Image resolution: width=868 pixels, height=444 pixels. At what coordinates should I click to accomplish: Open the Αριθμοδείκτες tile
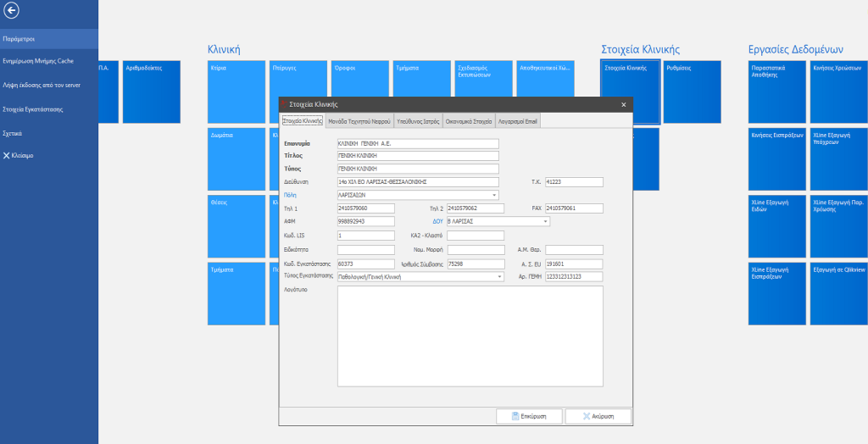point(153,92)
